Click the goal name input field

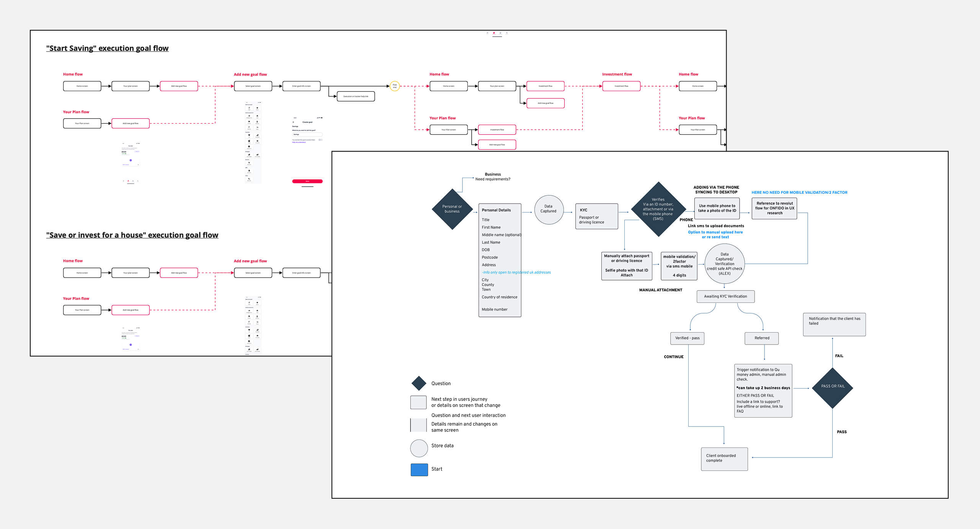point(307,134)
